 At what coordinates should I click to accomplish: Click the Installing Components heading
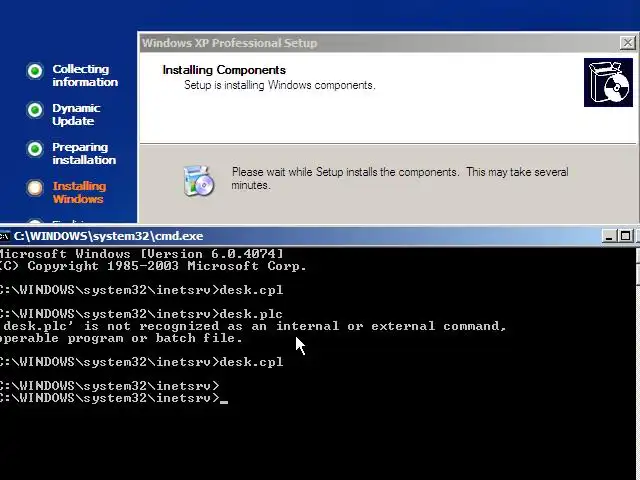(x=224, y=70)
